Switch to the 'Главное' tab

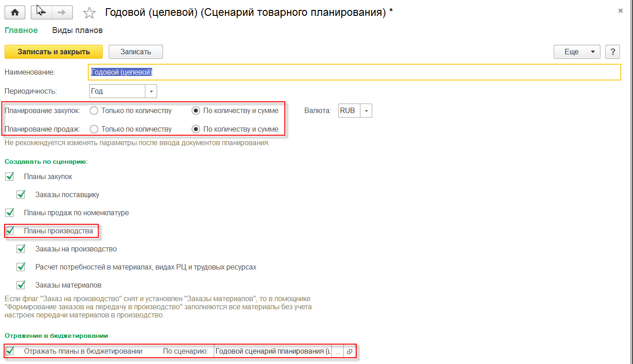coord(21,30)
